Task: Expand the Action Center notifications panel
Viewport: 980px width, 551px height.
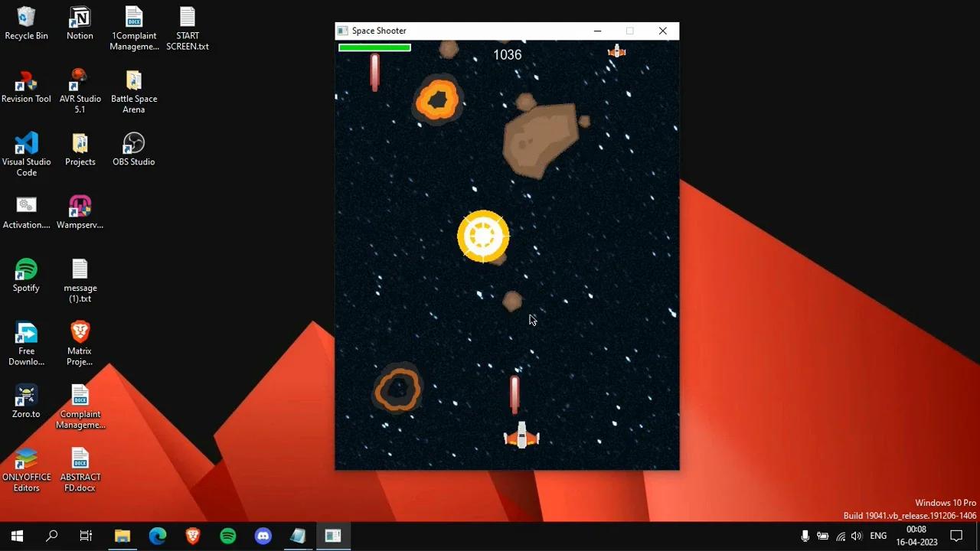Action: (x=956, y=536)
